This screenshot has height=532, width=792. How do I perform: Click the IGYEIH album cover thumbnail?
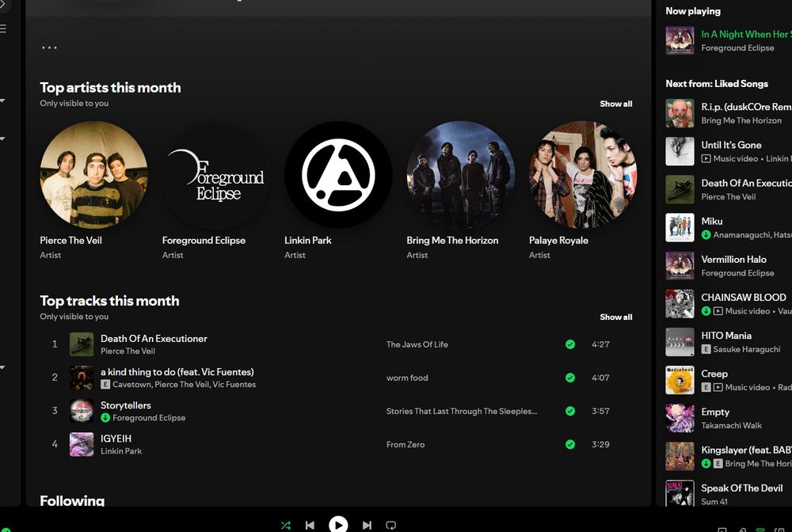tap(82, 444)
